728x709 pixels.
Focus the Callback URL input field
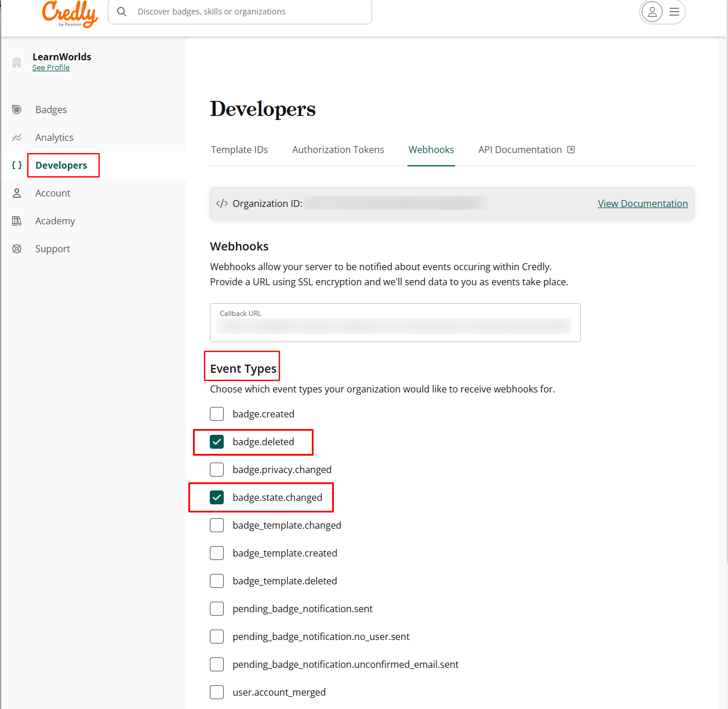pyautogui.click(x=395, y=322)
